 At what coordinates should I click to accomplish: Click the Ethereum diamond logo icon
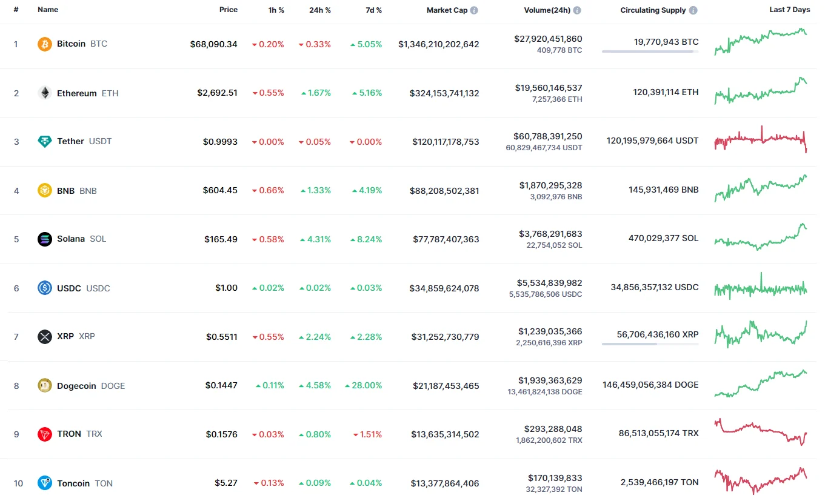click(45, 93)
